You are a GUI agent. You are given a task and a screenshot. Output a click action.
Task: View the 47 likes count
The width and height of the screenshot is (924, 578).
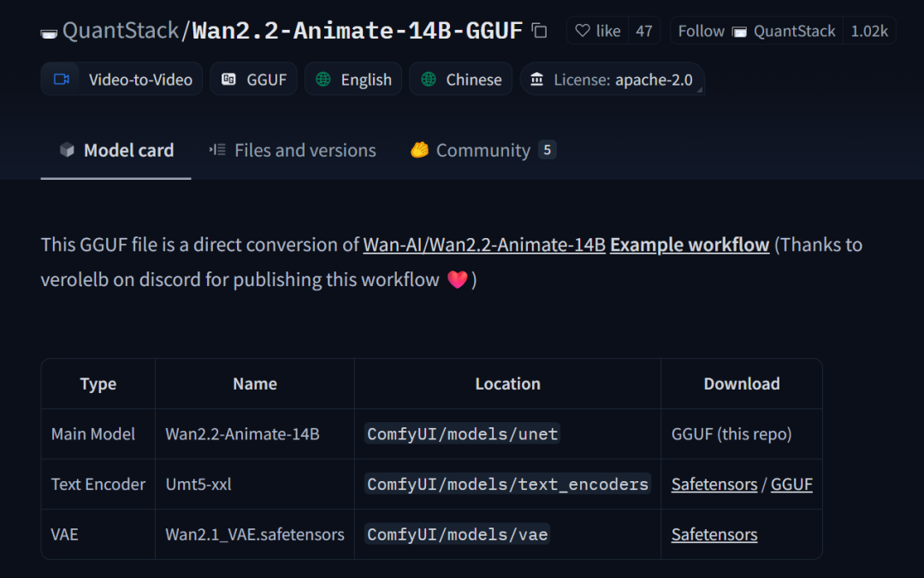(644, 31)
